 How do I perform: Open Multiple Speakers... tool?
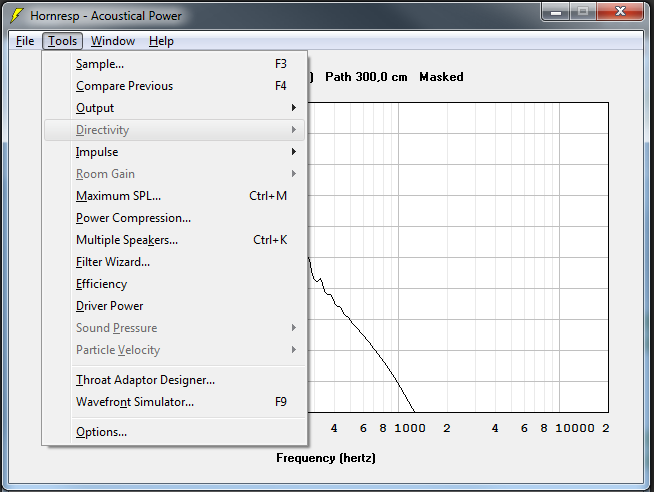pyautogui.click(x=174, y=240)
